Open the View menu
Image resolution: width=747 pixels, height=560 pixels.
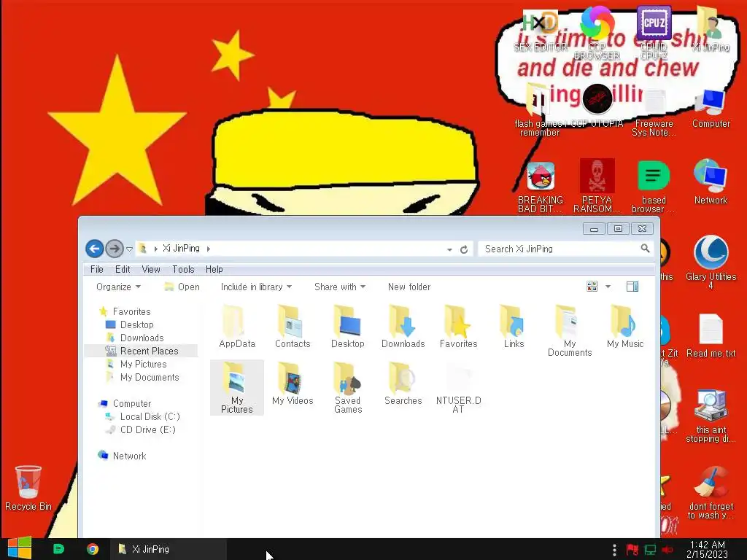[x=151, y=269]
